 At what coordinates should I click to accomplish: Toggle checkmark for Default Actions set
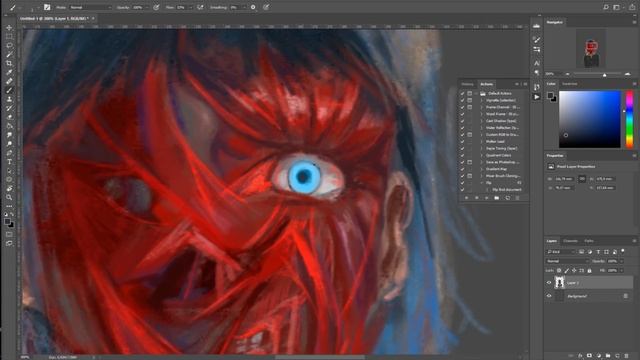462,93
